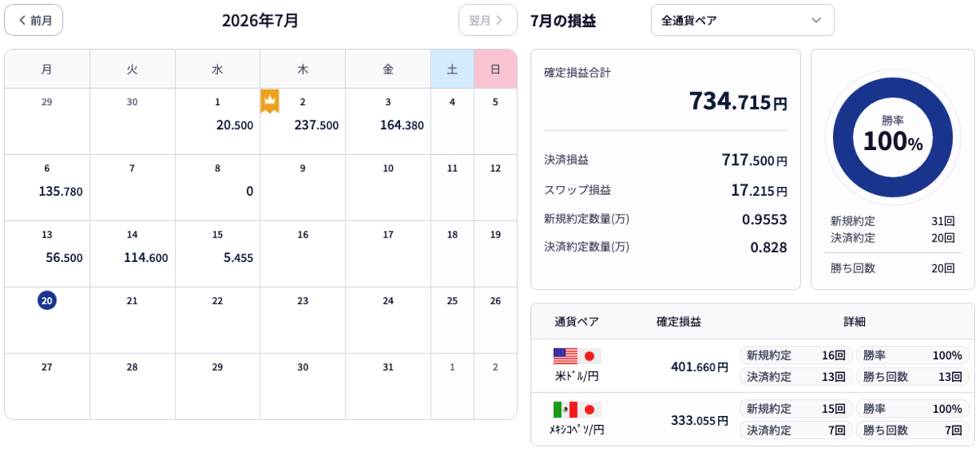
Task: Click the メキシコペソ/円 profit amount 333.055円
Action: point(700,420)
